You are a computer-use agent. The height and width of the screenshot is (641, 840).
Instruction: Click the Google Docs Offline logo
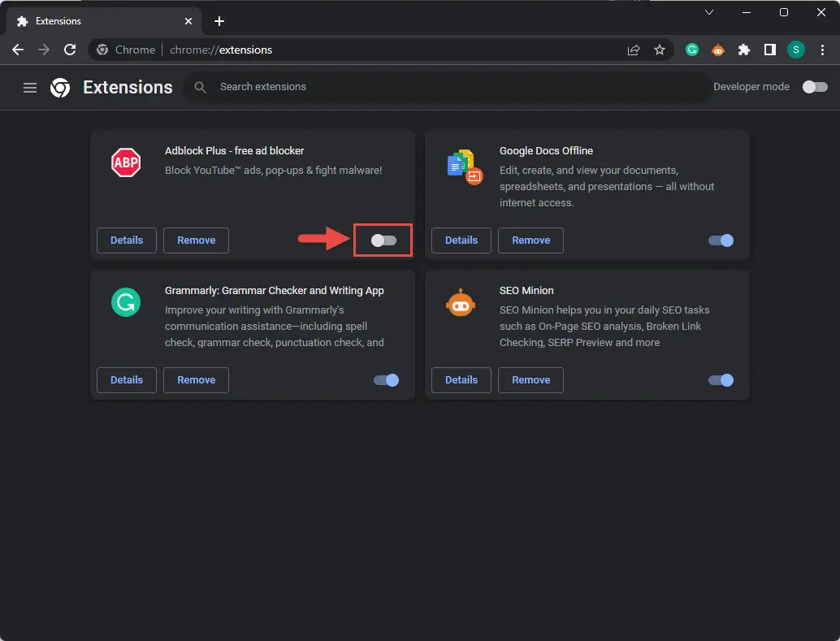click(x=464, y=167)
